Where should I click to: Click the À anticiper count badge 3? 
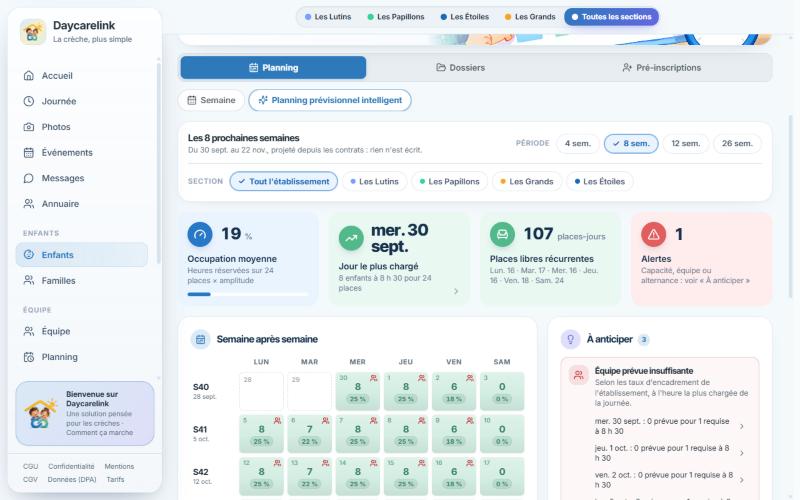(x=644, y=340)
